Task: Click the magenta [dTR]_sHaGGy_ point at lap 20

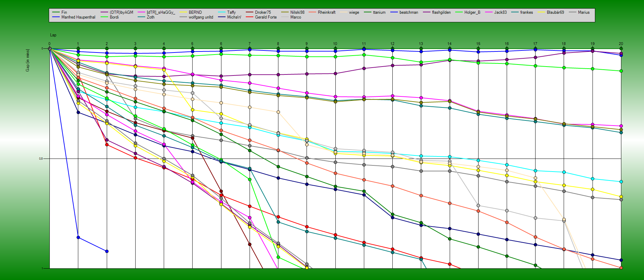Action: (621, 126)
